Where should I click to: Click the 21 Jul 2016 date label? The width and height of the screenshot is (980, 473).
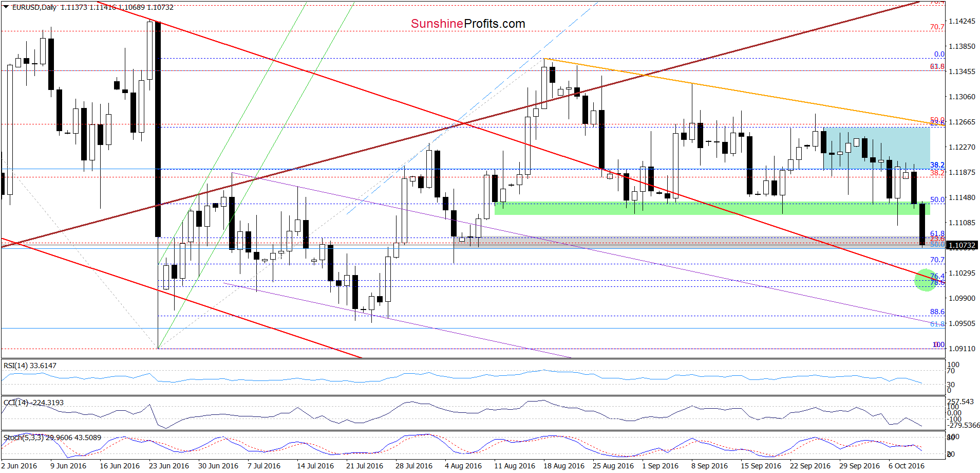pos(365,466)
